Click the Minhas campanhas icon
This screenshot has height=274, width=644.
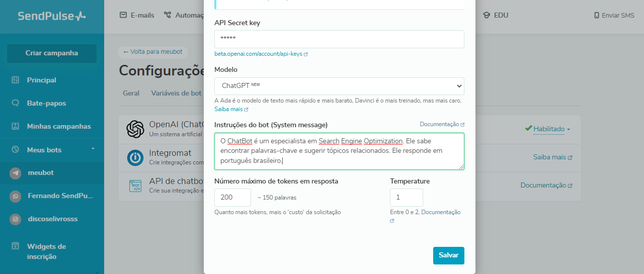[x=16, y=126]
